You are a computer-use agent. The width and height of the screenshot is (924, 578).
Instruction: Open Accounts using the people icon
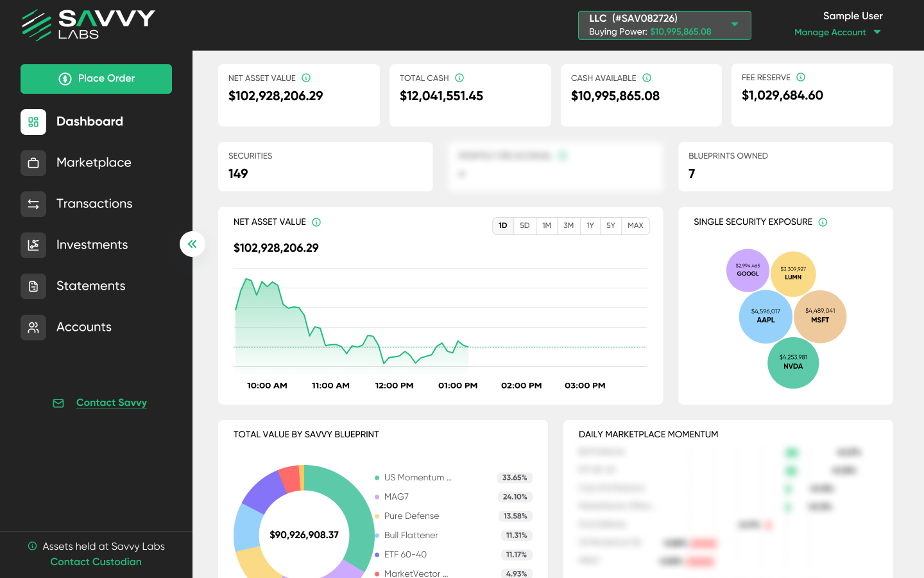(x=33, y=327)
